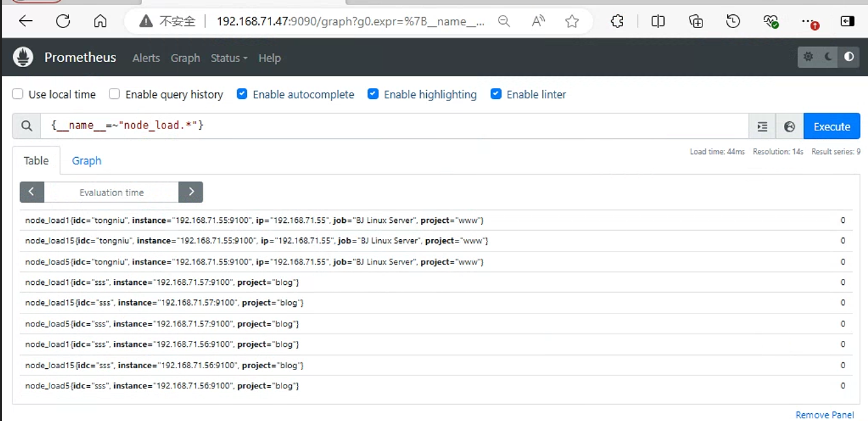This screenshot has height=421, width=868.
Task: Enable query history checkbox
Action: pyautogui.click(x=115, y=94)
